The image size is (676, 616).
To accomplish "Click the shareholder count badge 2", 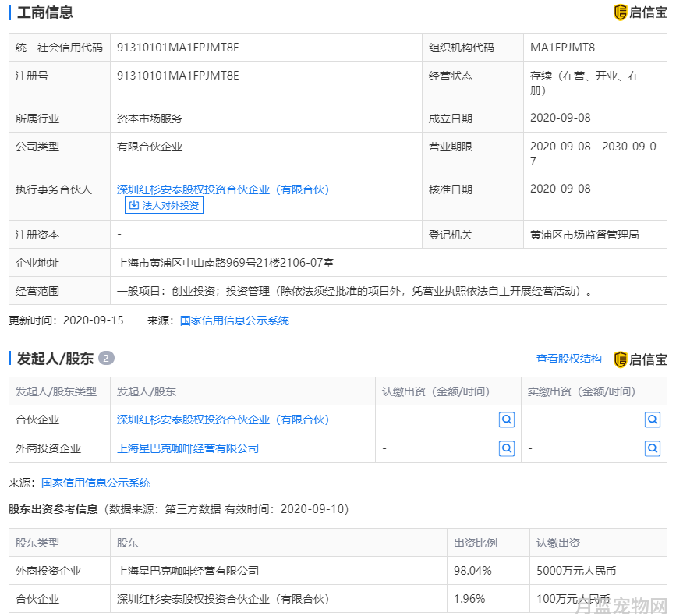I will click(106, 359).
